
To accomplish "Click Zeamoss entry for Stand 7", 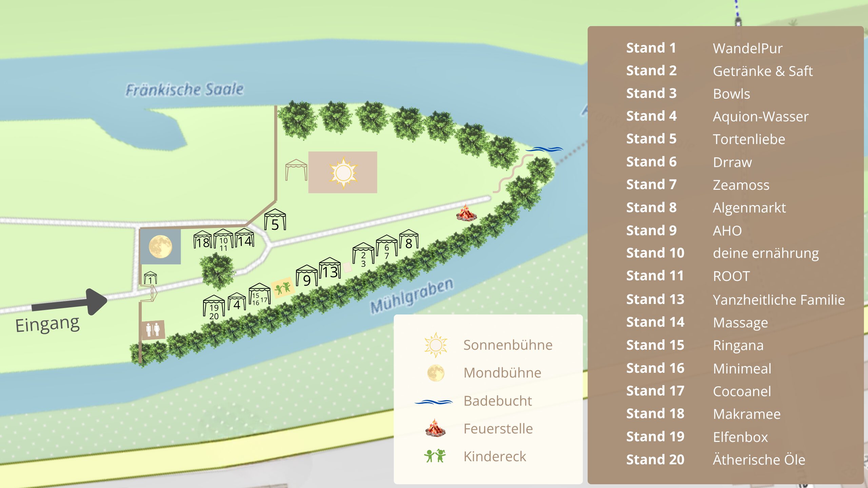I will point(741,185).
